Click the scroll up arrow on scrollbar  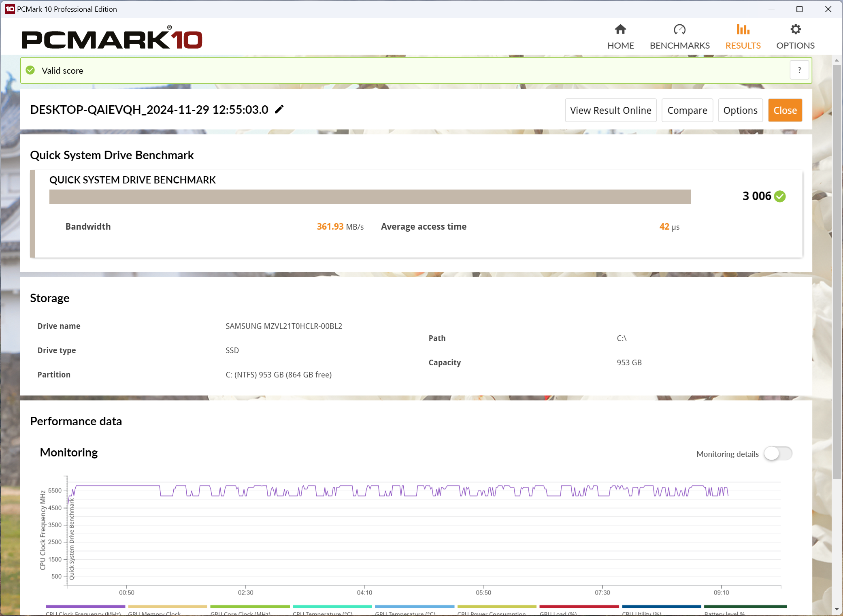(x=837, y=60)
